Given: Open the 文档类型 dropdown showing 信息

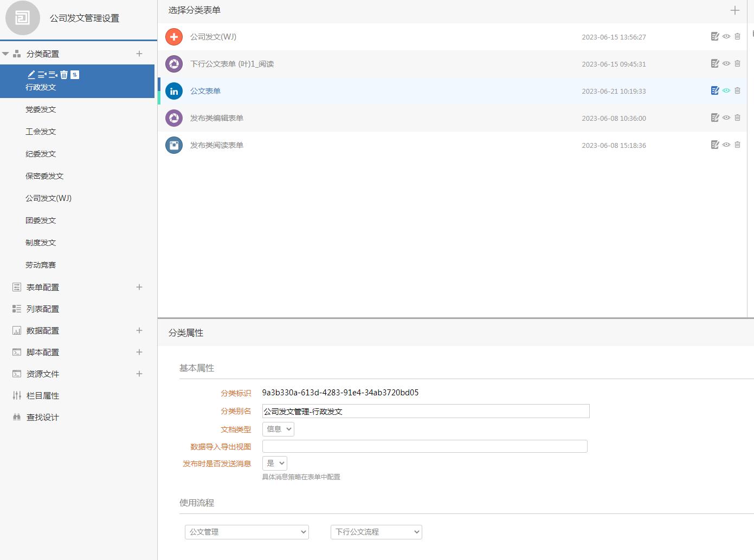Looking at the screenshot, I should pos(278,429).
